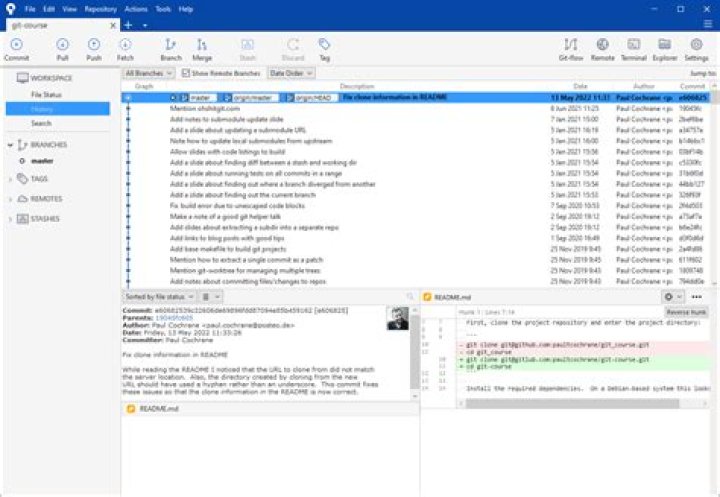Image resolution: width=720 pixels, height=497 pixels.
Task: Click the Fetch toolbar icon
Action: [125, 49]
